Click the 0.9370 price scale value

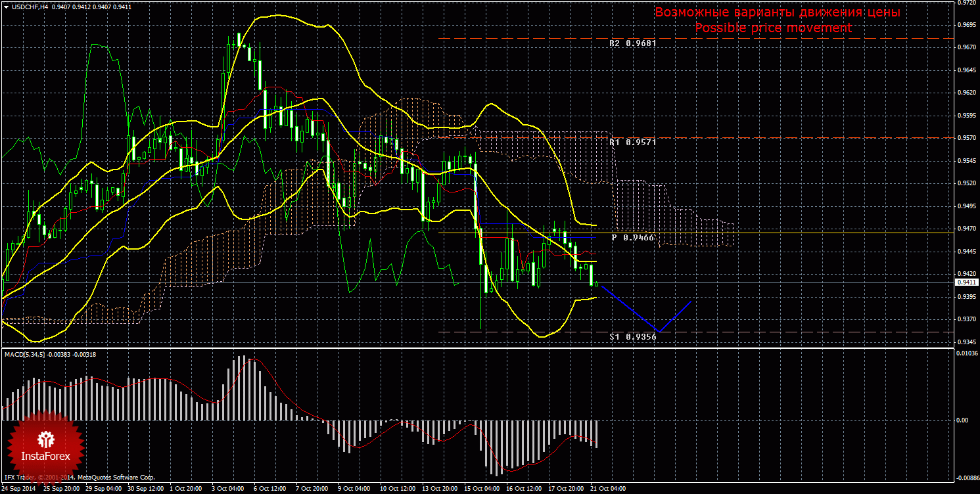point(966,319)
